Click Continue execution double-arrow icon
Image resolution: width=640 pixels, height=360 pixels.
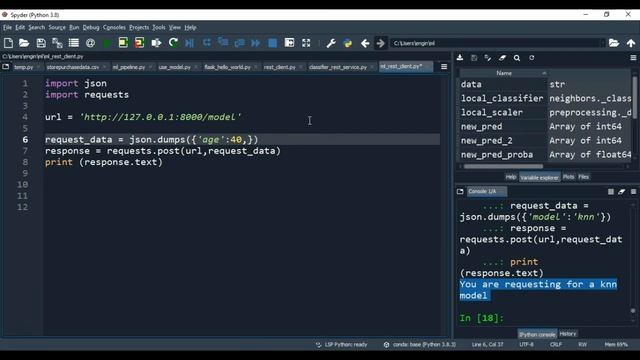256,43
